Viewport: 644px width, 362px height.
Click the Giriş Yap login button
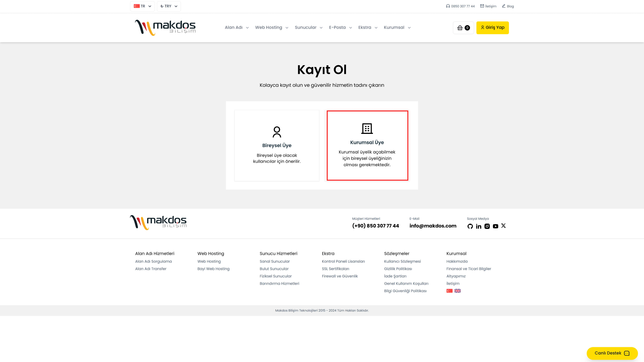493,28
